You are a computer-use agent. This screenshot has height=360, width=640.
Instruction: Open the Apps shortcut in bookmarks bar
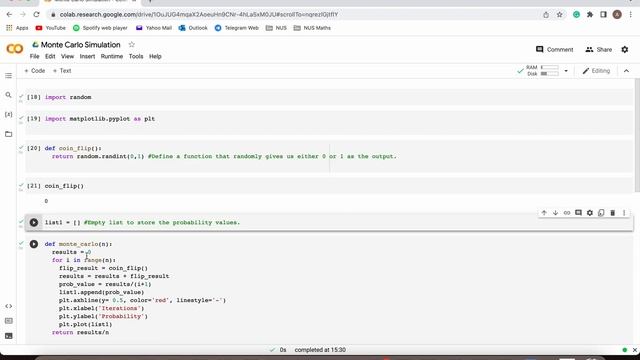[17, 28]
